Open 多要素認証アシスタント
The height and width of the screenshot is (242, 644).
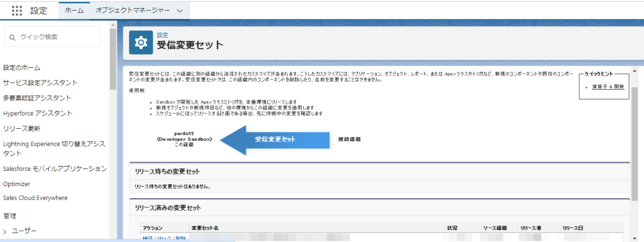pyautogui.click(x=37, y=98)
